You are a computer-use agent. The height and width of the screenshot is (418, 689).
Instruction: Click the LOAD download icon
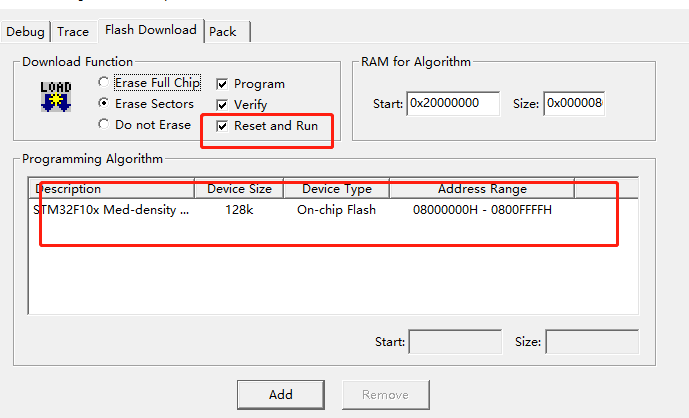56,97
